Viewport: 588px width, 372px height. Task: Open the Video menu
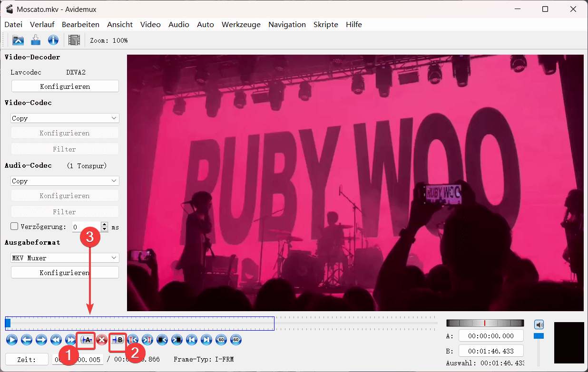pyautogui.click(x=150, y=24)
